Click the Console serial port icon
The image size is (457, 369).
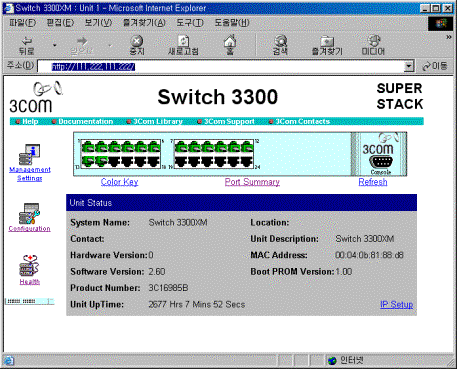(381, 162)
